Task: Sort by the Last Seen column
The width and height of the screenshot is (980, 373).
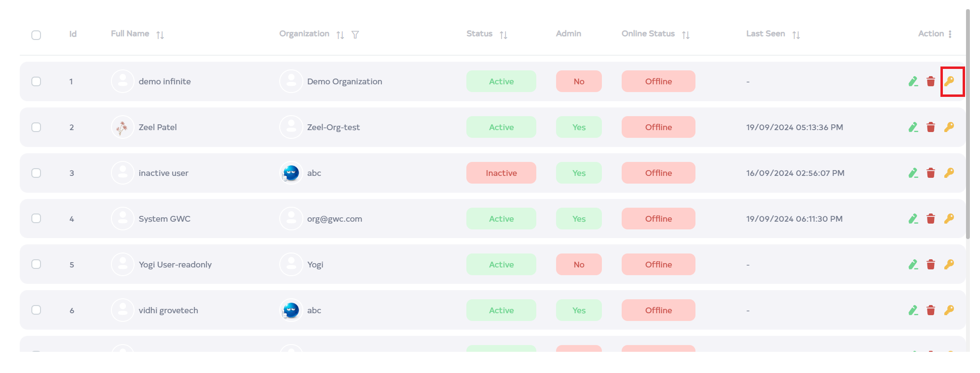Action: coord(796,35)
